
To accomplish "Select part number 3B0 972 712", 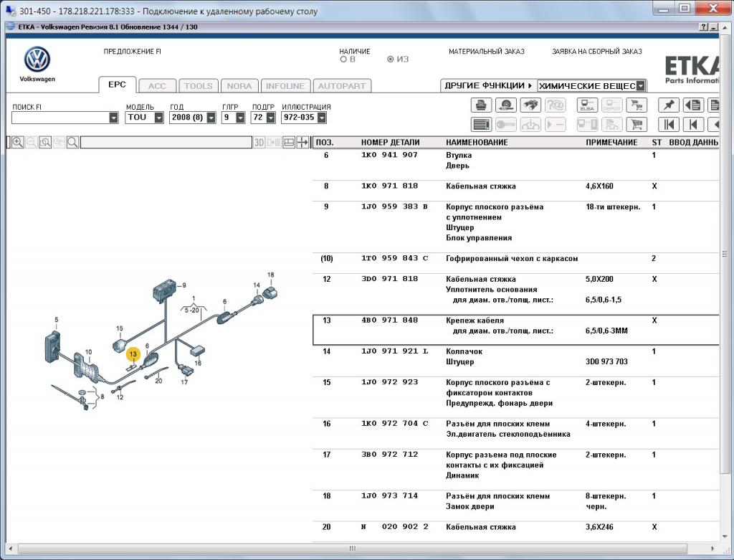I will pyautogui.click(x=389, y=455).
